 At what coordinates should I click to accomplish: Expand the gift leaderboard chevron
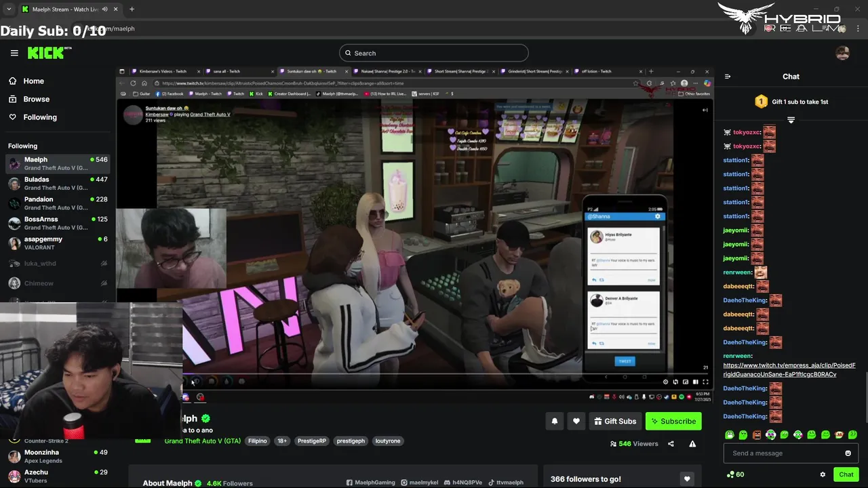[791, 120]
